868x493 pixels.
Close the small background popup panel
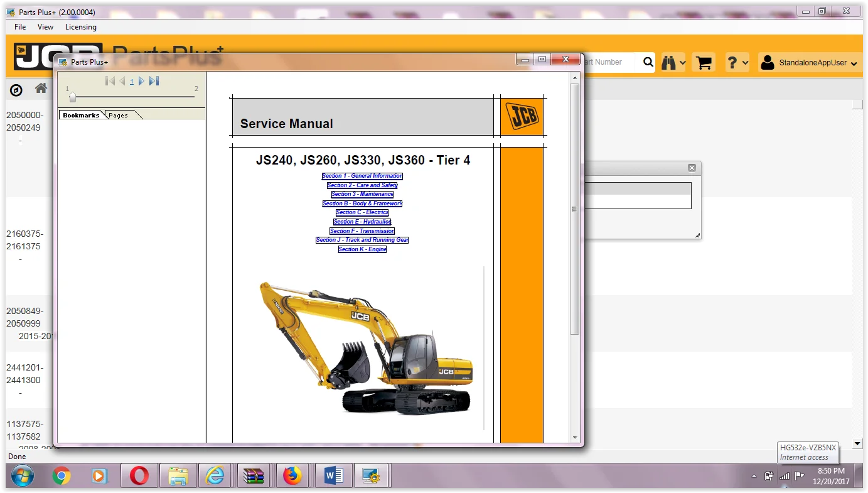pyautogui.click(x=692, y=168)
